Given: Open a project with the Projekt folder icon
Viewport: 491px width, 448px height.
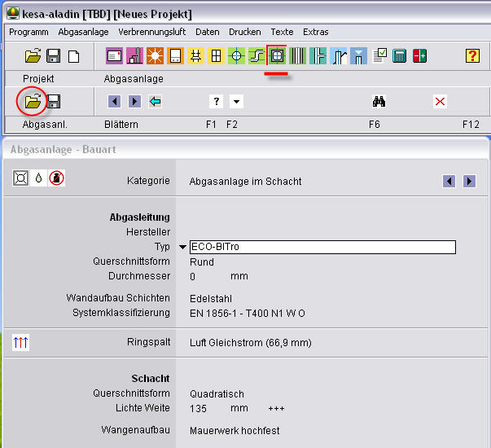Looking at the screenshot, I should [33, 56].
